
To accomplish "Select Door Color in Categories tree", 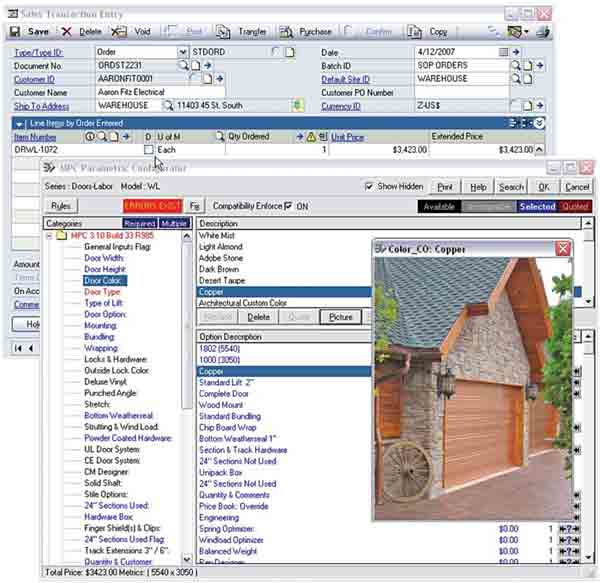I will [x=103, y=281].
